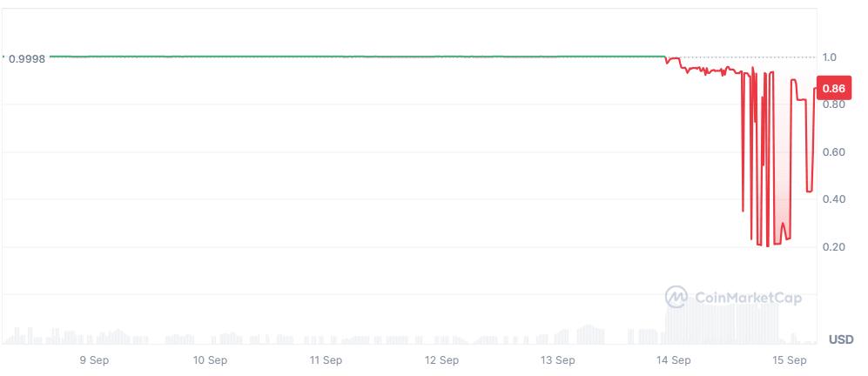
Task: Select the 12 Sep date label
Action: [x=441, y=359]
